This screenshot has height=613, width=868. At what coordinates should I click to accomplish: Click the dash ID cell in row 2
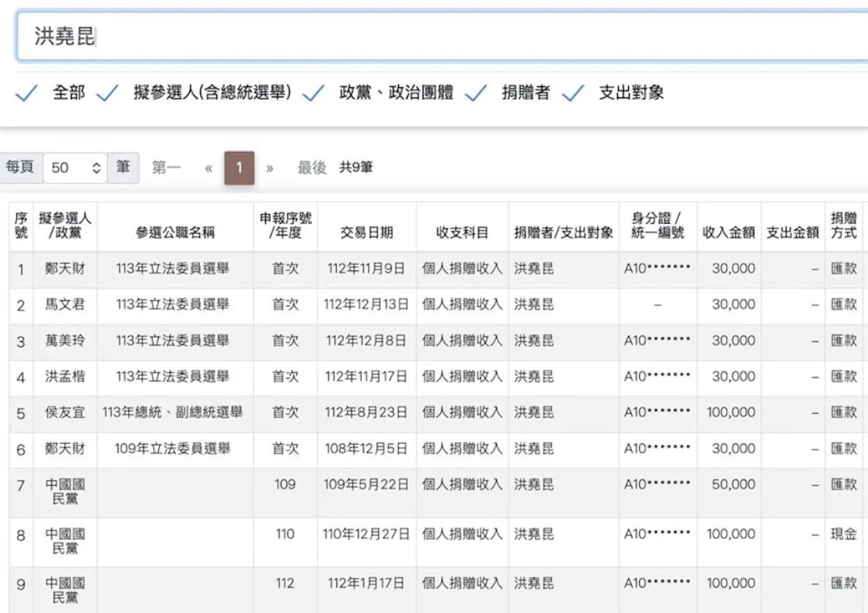657,305
